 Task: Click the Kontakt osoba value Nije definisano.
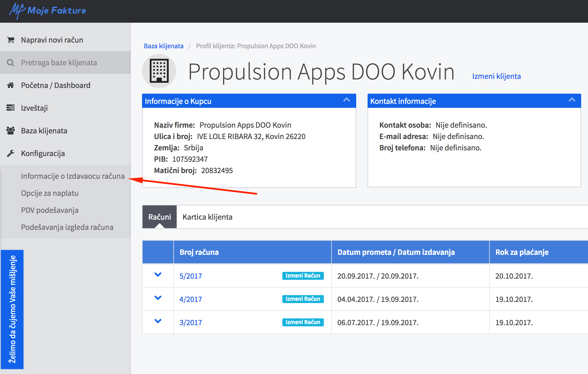coord(461,125)
